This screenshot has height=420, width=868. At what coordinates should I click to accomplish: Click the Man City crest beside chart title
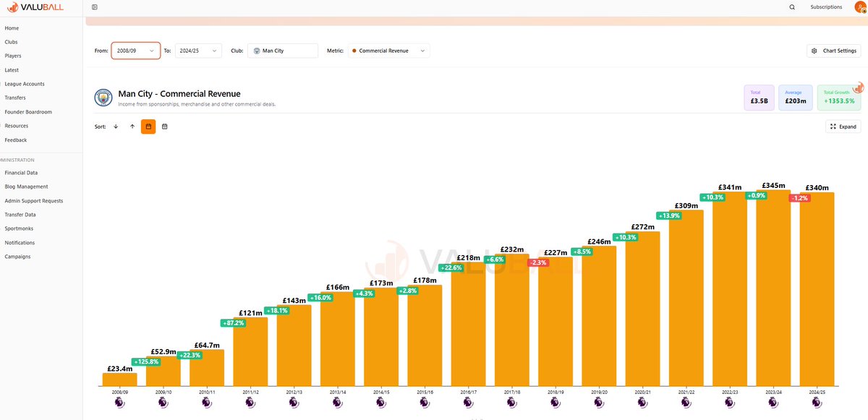tap(104, 98)
